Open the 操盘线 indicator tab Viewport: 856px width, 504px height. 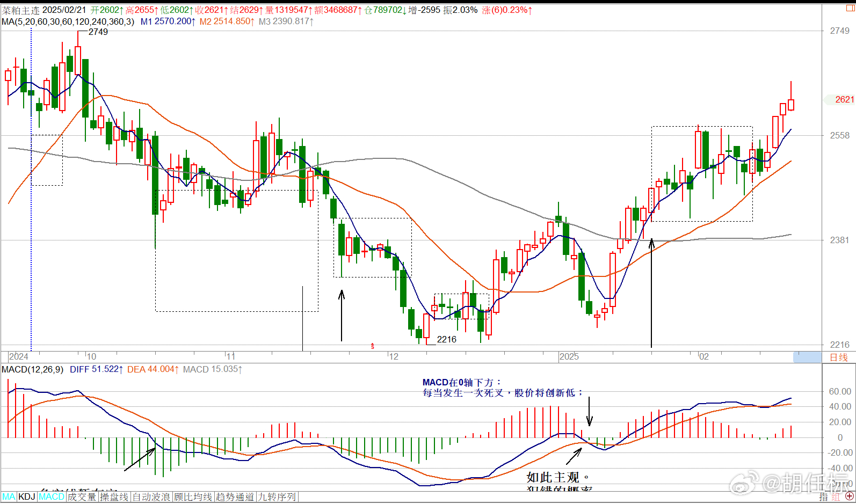(114, 497)
